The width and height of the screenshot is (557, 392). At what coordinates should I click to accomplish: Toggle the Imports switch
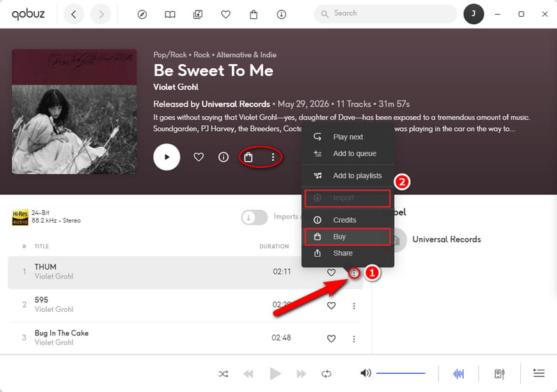click(x=254, y=217)
